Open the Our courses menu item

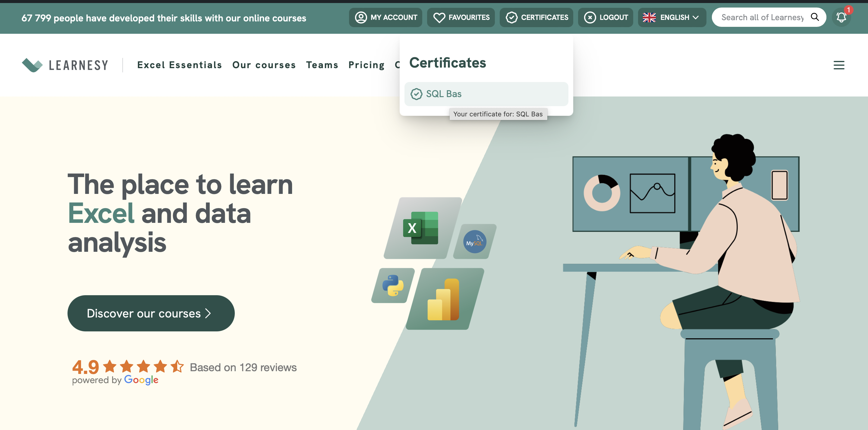pos(264,65)
